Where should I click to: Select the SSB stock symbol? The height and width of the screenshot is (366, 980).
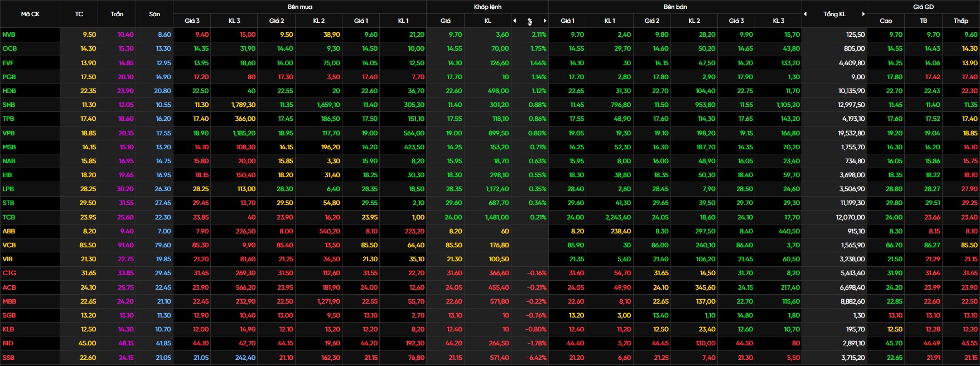click(8, 358)
